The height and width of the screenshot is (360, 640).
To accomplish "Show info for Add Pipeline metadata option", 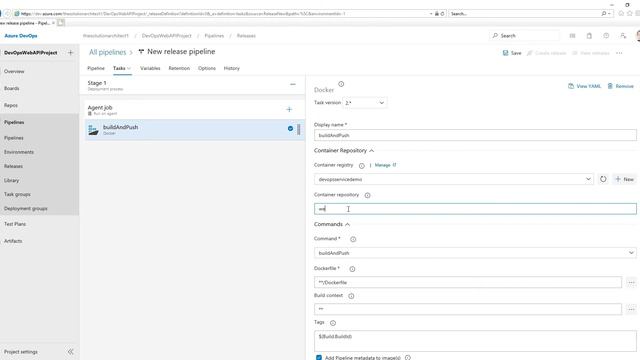I will click(407, 358).
